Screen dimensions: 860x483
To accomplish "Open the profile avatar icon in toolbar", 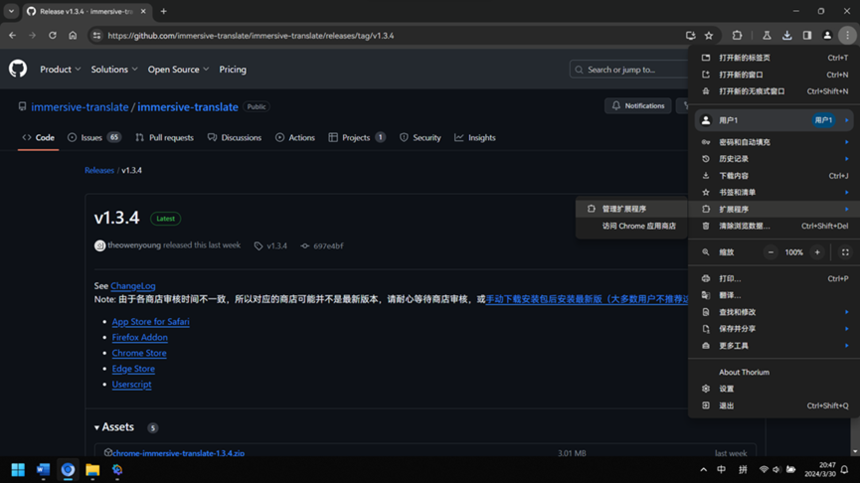I will tap(827, 36).
